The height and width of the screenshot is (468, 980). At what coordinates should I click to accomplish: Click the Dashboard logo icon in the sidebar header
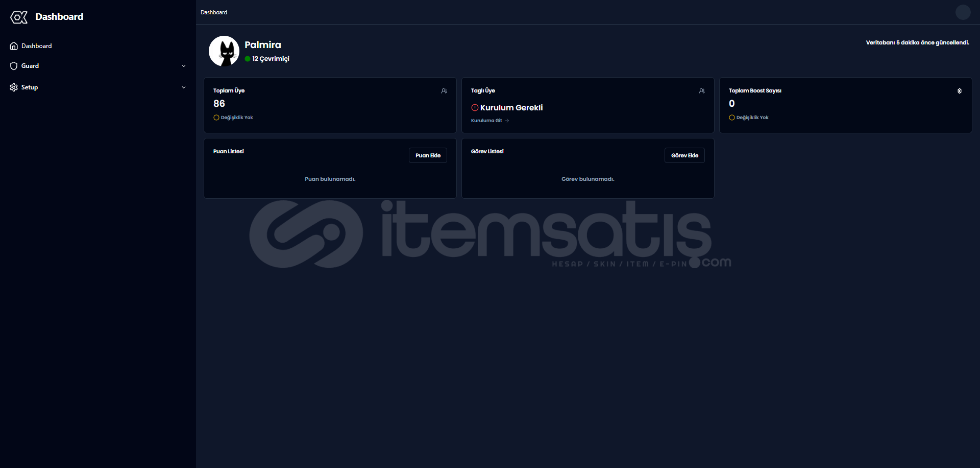point(19,17)
